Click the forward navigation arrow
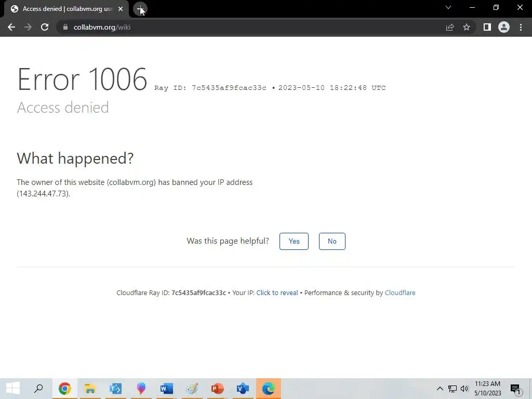 coord(28,27)
